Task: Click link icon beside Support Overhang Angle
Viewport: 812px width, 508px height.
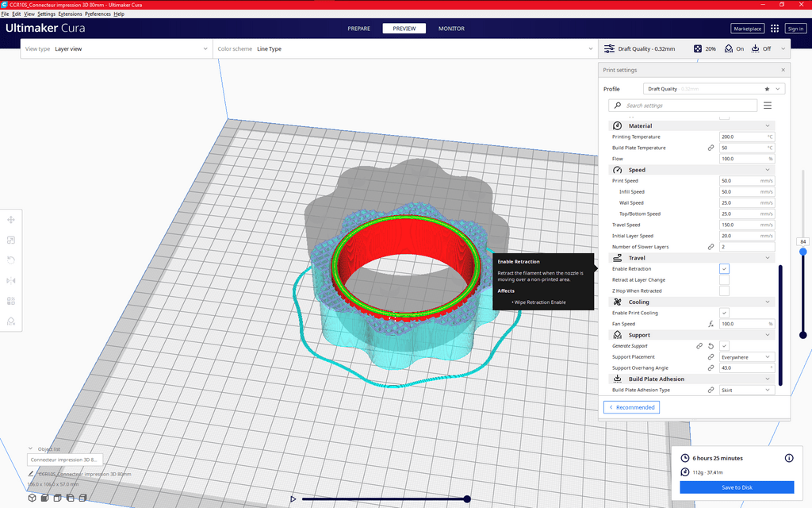Action: click(x=711, y=368)
